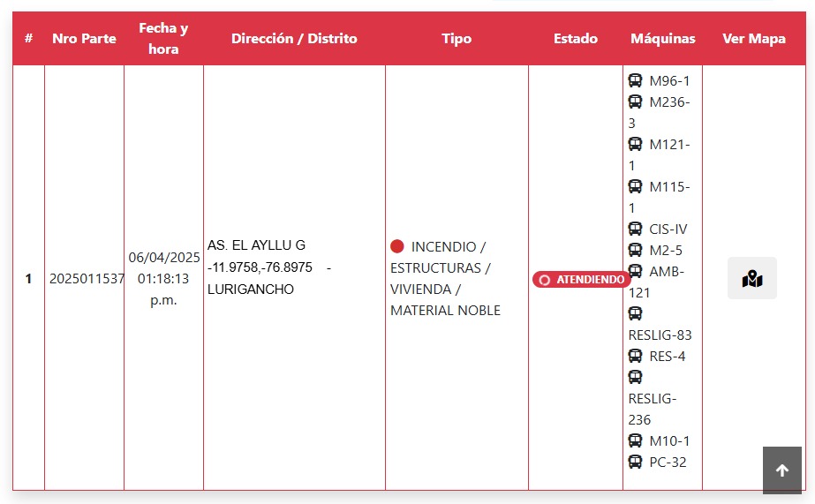Click the Máquinas column header
815x504 pixels.
(x=663, y=39)
